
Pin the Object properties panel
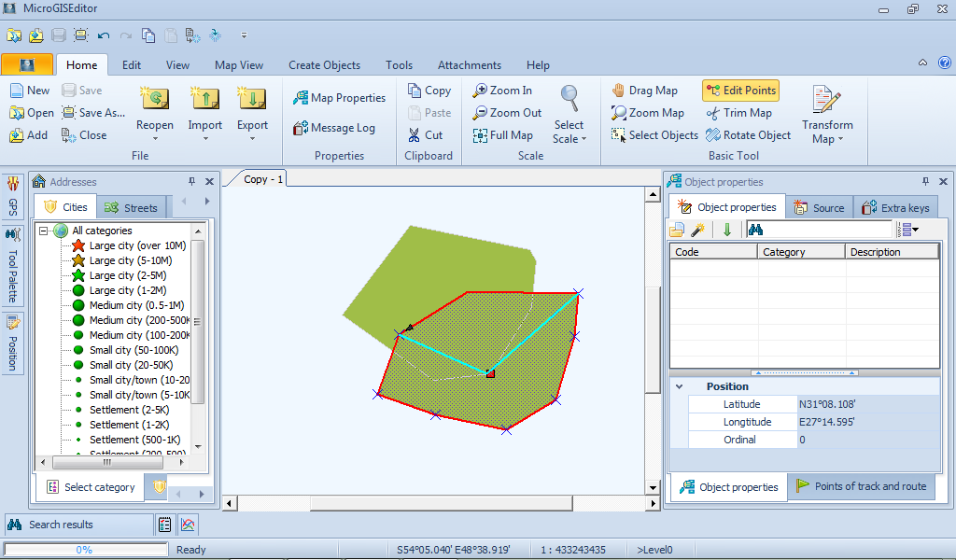click(925, 182)
